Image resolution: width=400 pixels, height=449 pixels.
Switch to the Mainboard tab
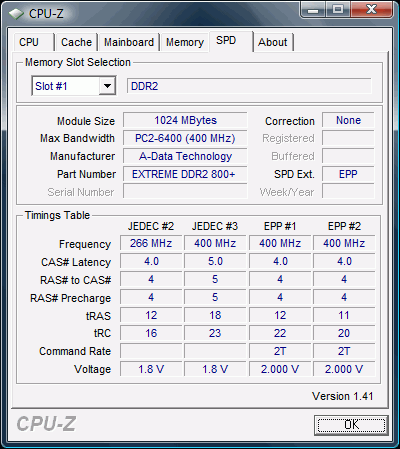tap(129, 42)
